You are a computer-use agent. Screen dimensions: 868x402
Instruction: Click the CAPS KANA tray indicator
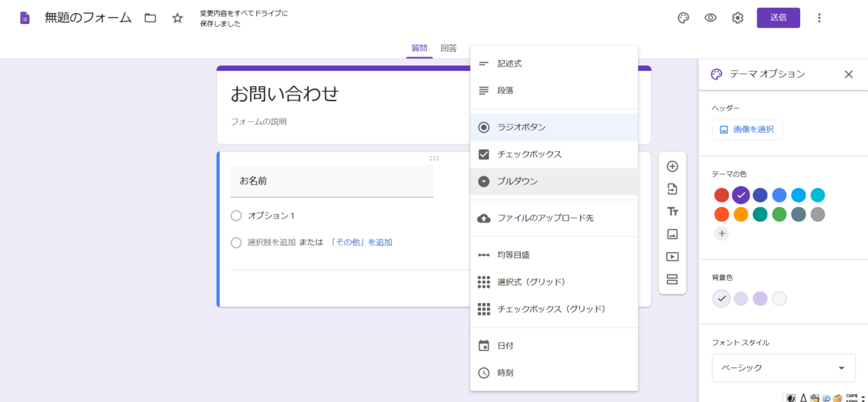point(851,397)
